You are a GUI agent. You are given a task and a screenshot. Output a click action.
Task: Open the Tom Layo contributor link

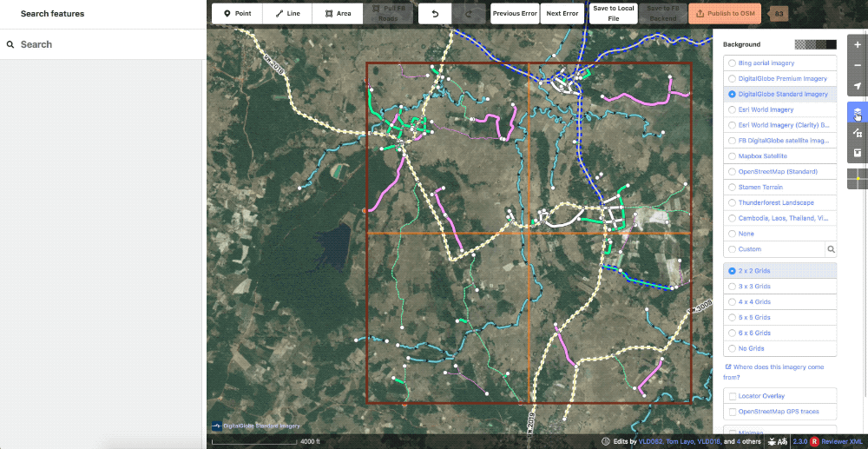[x=680, y=442]
